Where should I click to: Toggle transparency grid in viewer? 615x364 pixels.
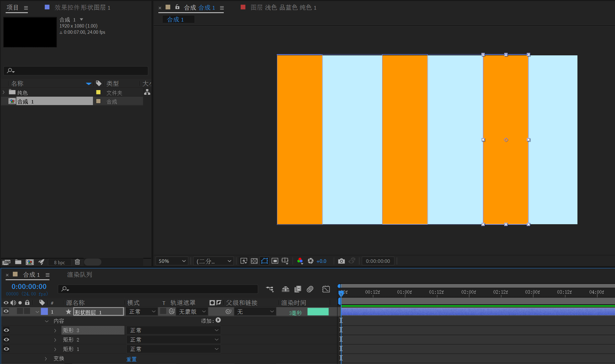point(254,261)
